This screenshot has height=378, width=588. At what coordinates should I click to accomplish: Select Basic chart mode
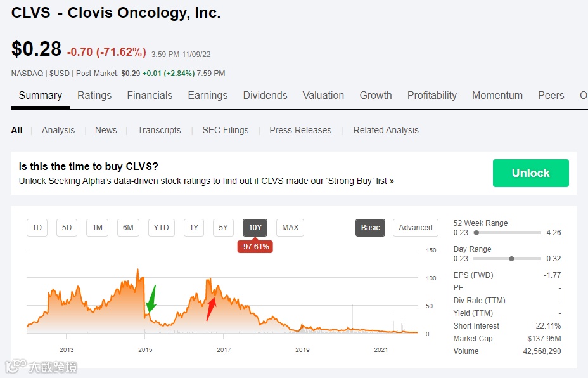point(371,228)
